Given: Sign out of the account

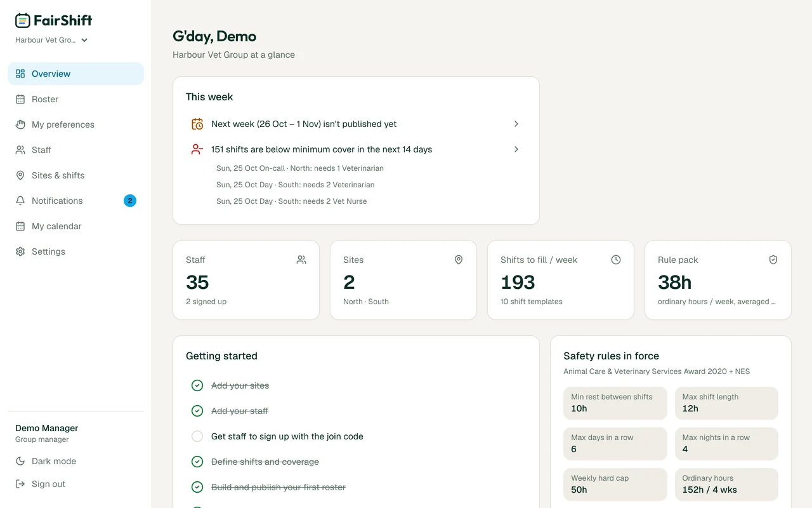Looking at the screenshot, I should coord(75,484).
